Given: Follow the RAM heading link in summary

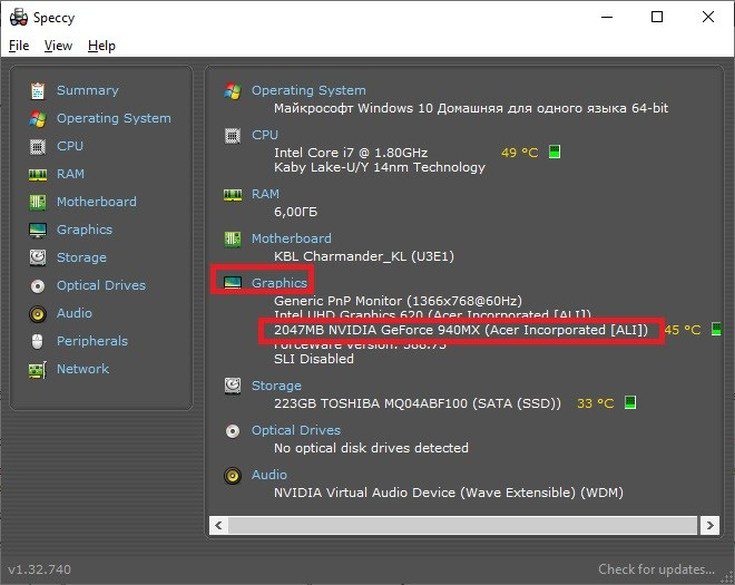Looking at the screenshot, I should [x=265, y=195].
